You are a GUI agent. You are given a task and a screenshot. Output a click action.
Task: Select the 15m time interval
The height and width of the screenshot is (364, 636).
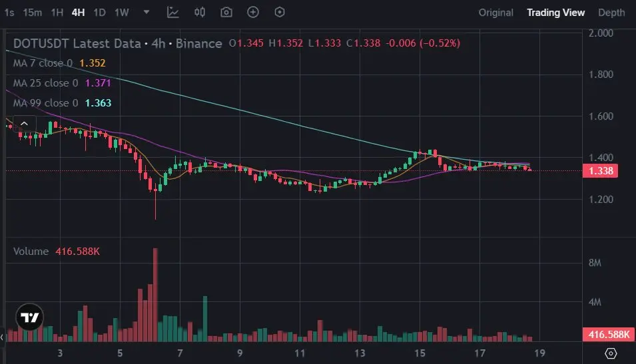32,12
